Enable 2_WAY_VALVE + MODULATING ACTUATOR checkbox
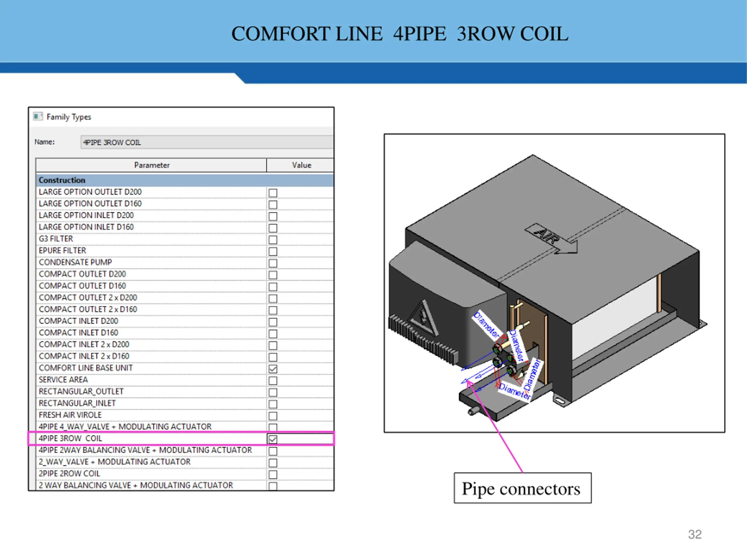The width and height of the screenshot is (747, 560). [x=273, y=463]
